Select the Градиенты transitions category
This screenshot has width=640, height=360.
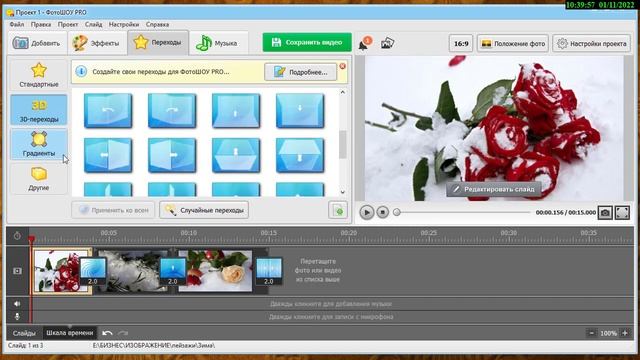[x=39, y=144]
